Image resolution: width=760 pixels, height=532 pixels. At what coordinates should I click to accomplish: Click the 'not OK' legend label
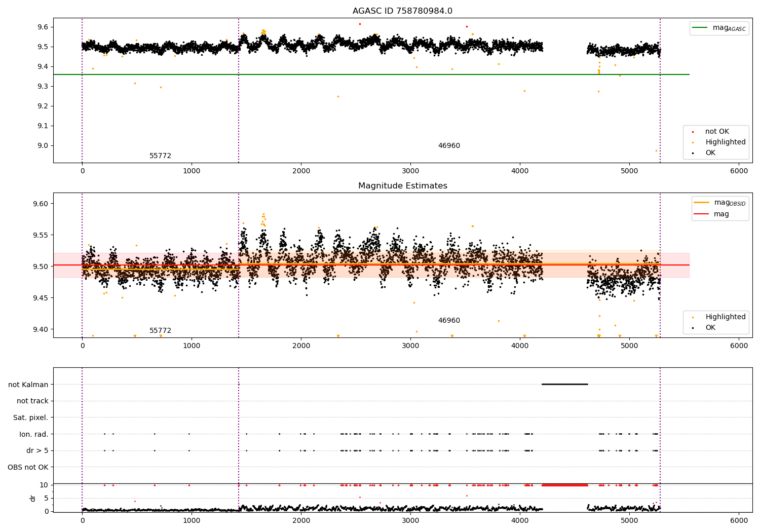point(717,132)
